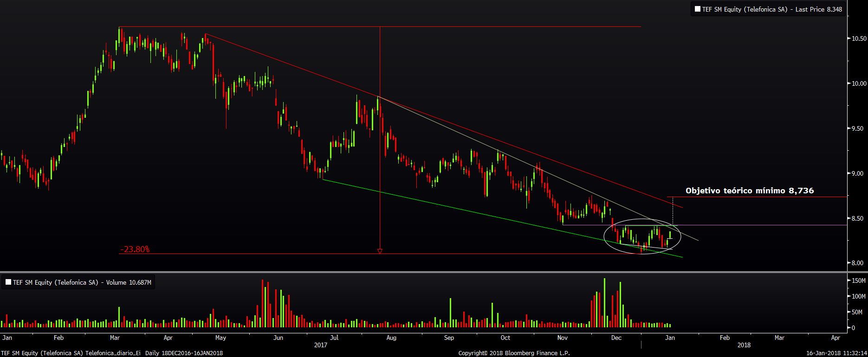Click the 'Objetivo teórico mínimo 8,736' annotation
Image resolution: width=868 pixels, height=357 pixels.
750,191
